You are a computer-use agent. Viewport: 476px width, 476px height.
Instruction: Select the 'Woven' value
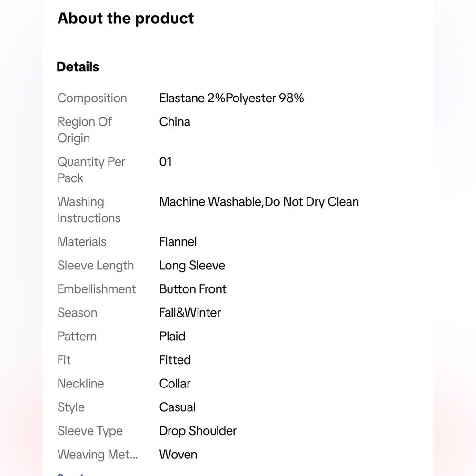pyautogui.click(x=178, y=455)
